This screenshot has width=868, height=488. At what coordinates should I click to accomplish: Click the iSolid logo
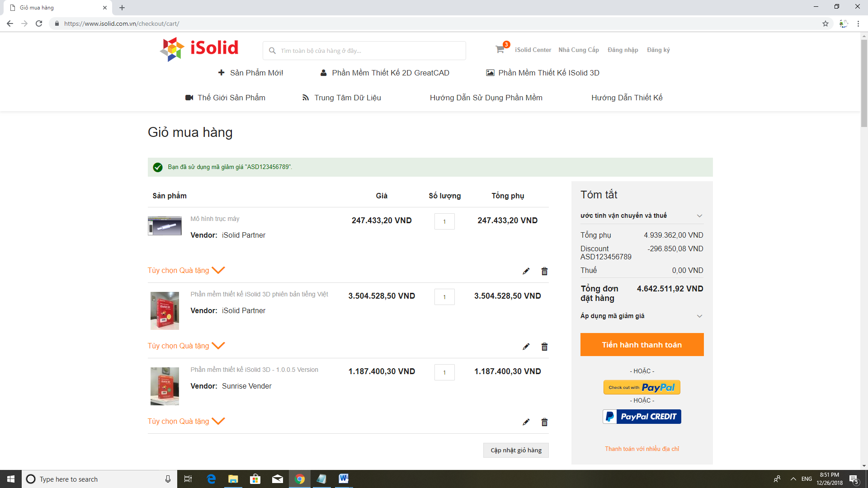point(199,49)
